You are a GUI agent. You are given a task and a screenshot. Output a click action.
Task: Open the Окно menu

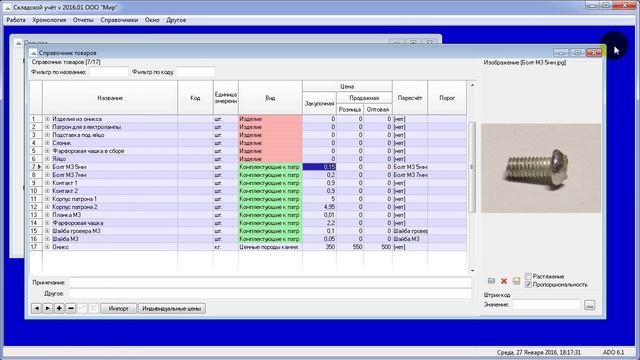[x=152, y=20]
